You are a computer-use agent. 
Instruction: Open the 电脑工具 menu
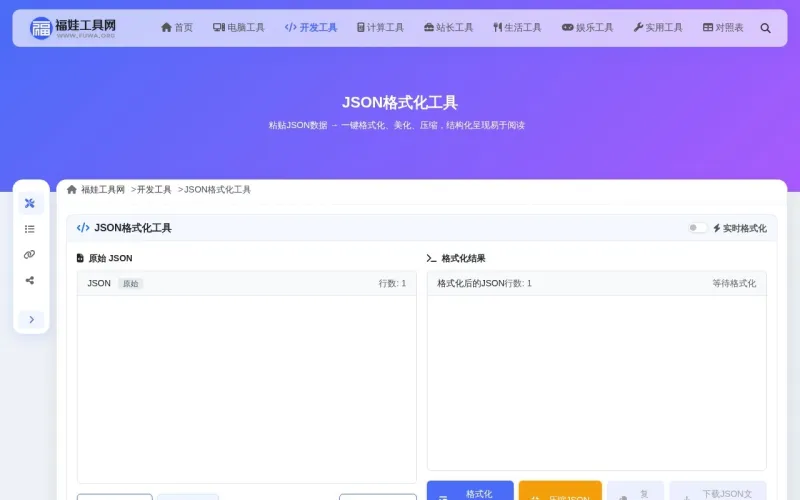pyautogui.click(x=239, y=28)
